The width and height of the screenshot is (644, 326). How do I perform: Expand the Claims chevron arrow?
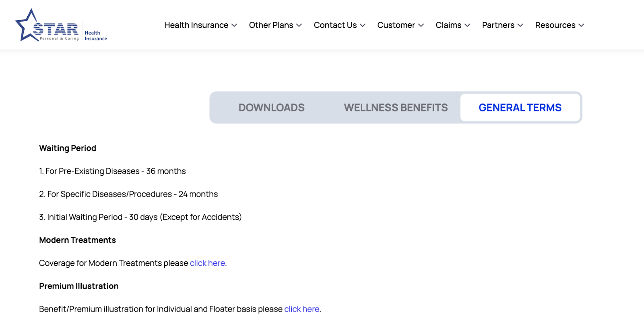(x=467, y=25)
